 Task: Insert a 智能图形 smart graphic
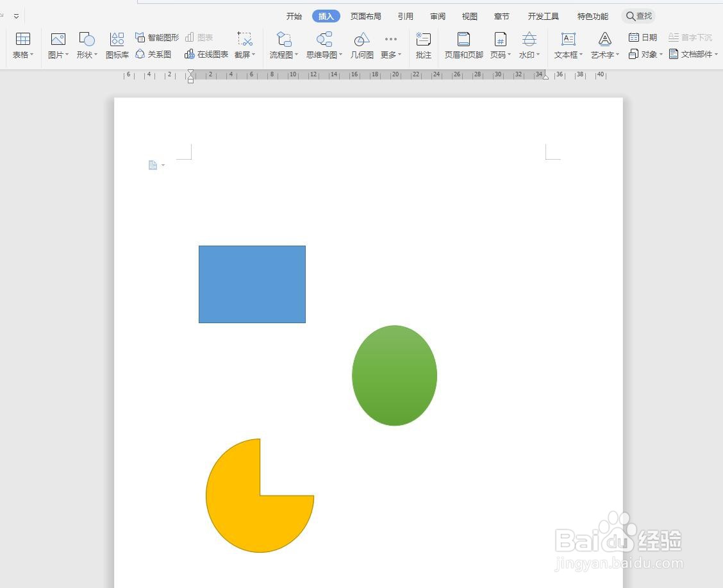[157, 37]
